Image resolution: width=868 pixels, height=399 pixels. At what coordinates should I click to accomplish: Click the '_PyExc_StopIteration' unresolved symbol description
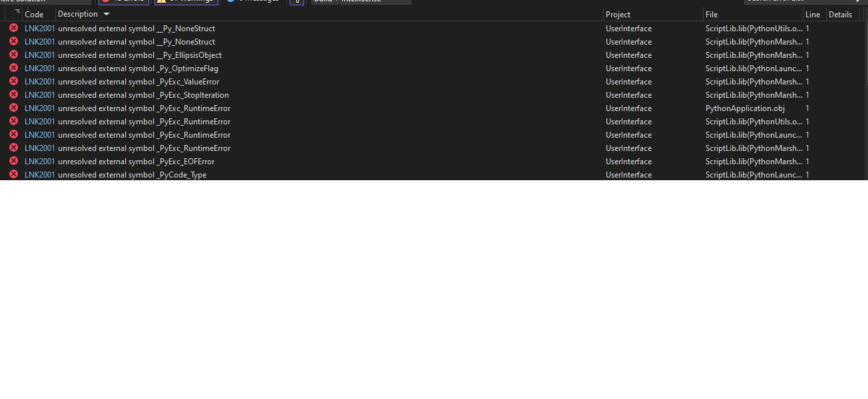143,95
